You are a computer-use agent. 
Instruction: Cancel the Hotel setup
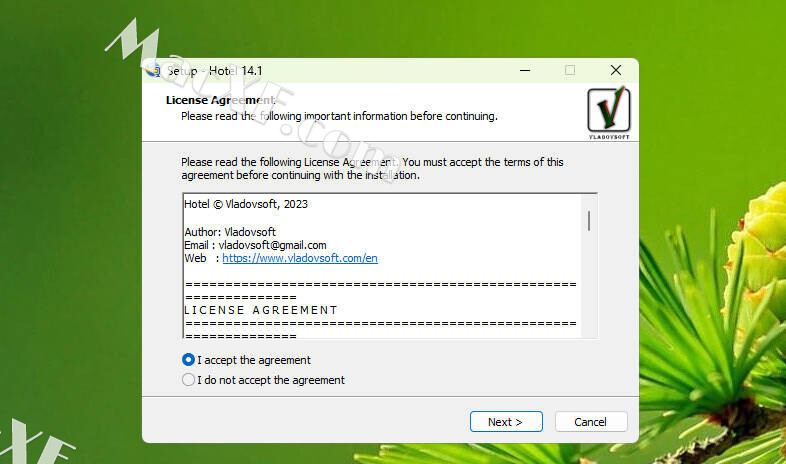coord(591,422)
